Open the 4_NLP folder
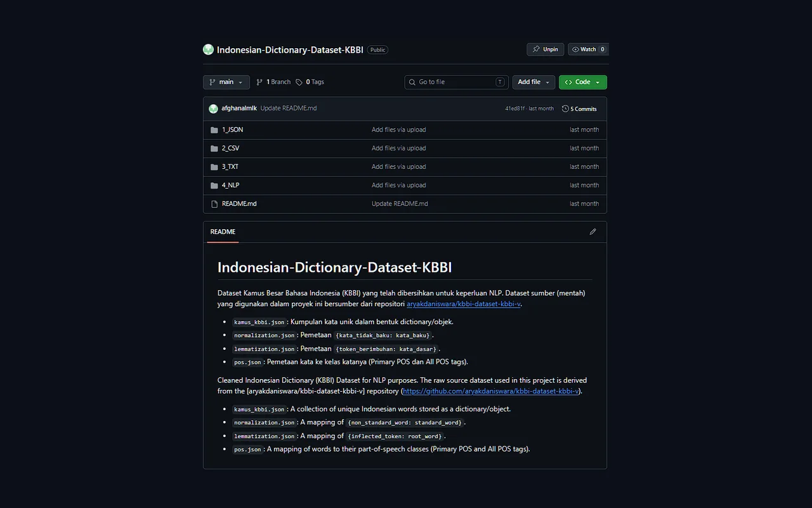Viewport: 812px width, 508px height. (x=230, y=185)
